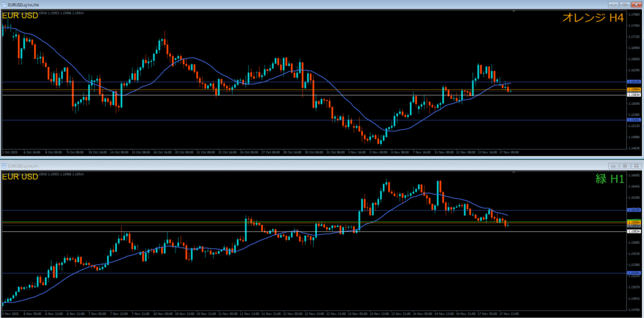
Task: Click the chart shift triangle on H4 chart
Action: (514, 11)
